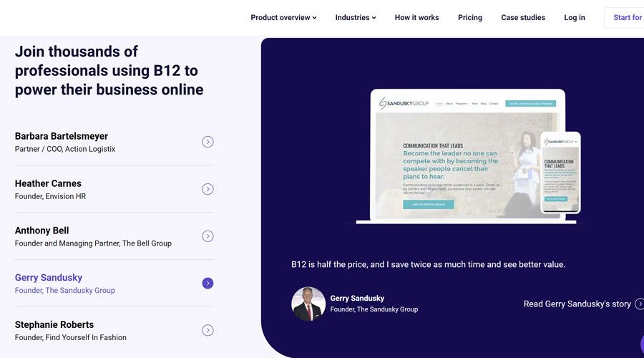Click the Sandusky Group laptop website preview
Screen dimensions: 644x358
click(x=458, y=158)
